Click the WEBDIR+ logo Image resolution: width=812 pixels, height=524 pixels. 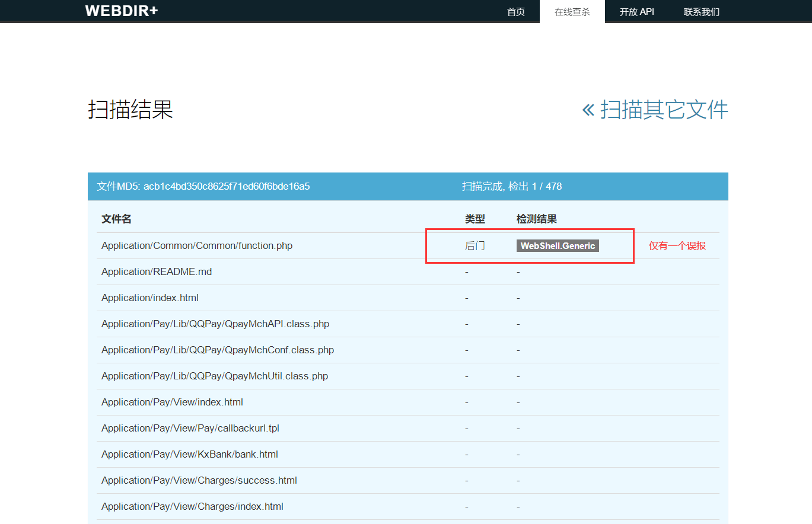121,11
